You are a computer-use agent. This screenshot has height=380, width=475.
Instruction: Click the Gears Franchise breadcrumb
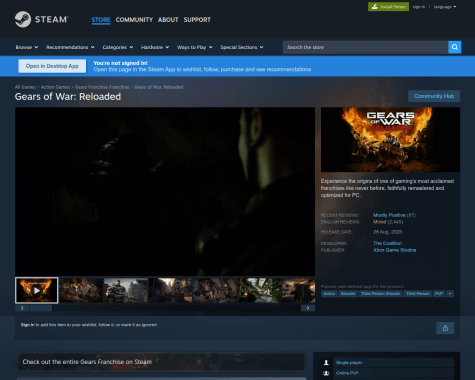(x=102, y=87)
